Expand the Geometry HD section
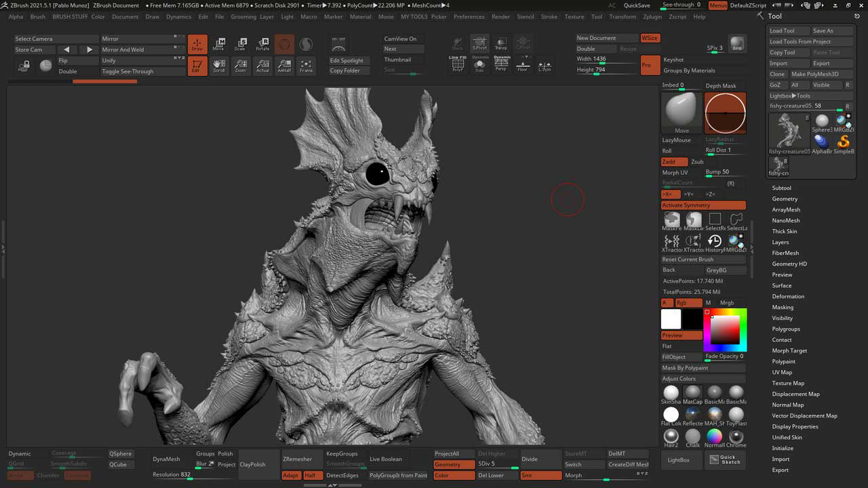Screen dimensions: 868x488 [789, 264]
